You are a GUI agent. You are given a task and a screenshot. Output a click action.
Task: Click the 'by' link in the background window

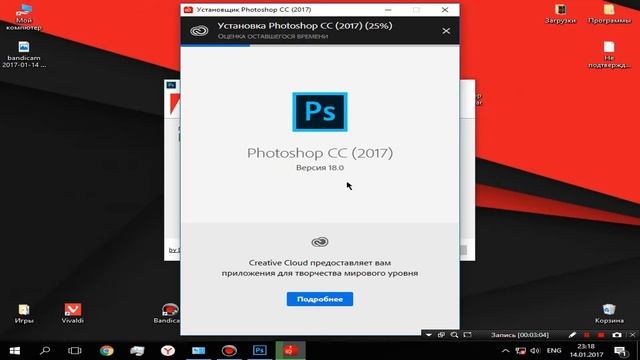(x=173, y=250)
